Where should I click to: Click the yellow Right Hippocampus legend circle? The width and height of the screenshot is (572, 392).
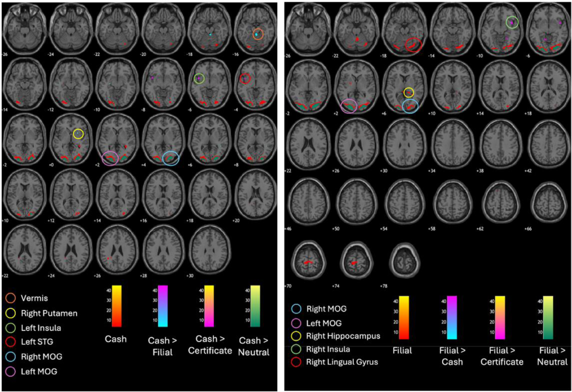[296, 336]
